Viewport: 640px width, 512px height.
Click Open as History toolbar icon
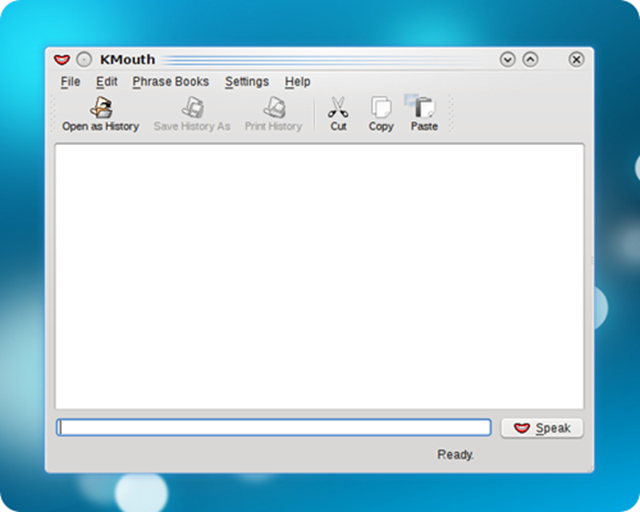(x=101, y=107)
